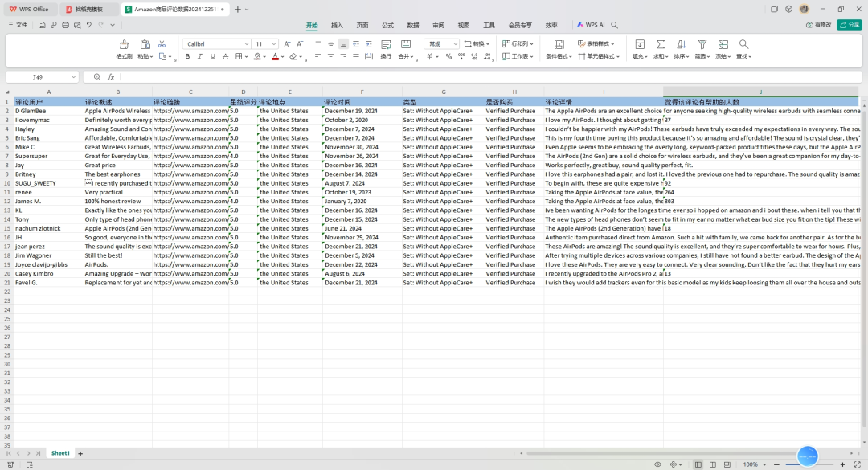Click the WPS AI button

point(591,25)
